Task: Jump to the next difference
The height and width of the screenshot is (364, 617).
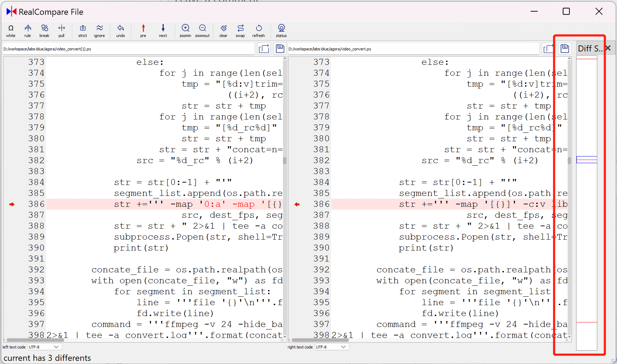Action: pyautogui.click(x=163, y=31)
